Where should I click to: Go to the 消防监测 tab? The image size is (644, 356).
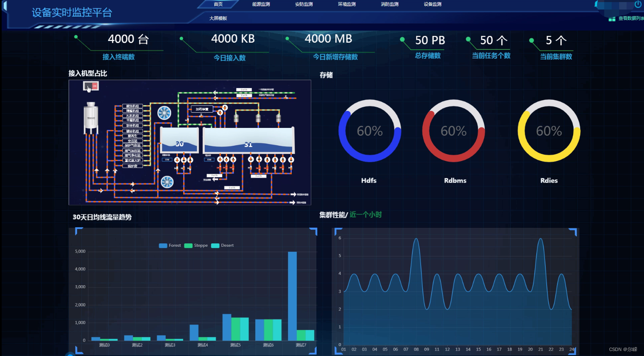390,4
